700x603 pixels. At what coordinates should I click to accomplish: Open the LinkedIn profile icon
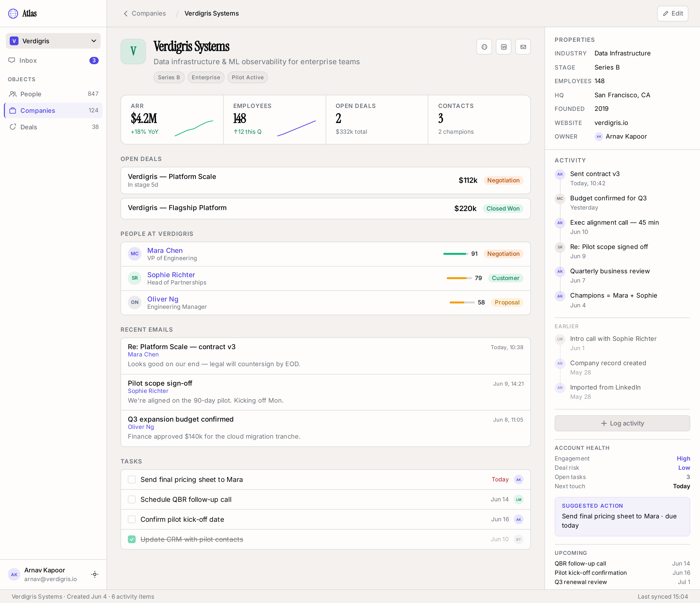click(504, 47)
